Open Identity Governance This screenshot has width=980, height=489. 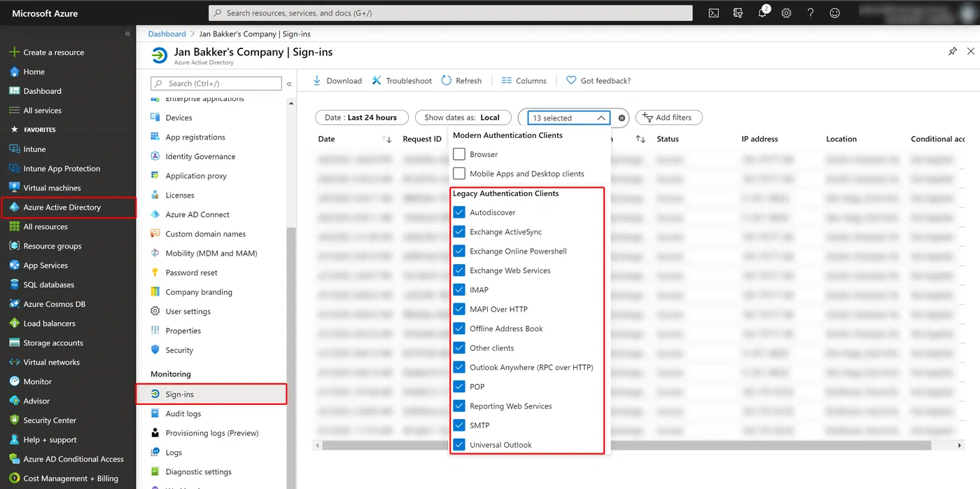point(200,156)
